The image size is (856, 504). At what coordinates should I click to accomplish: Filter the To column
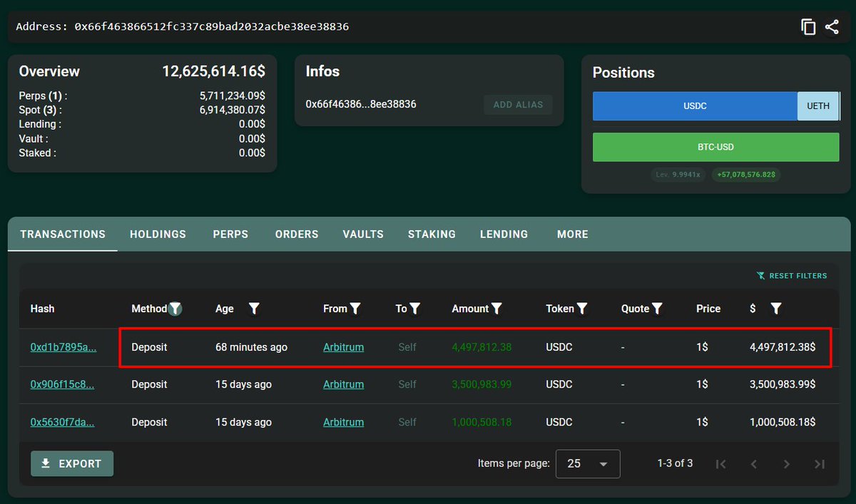click(x=414, y=309)
